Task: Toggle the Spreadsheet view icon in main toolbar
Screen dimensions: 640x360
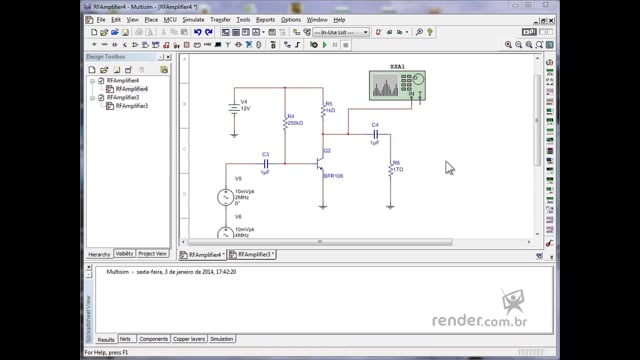Action: coord(236,32)
